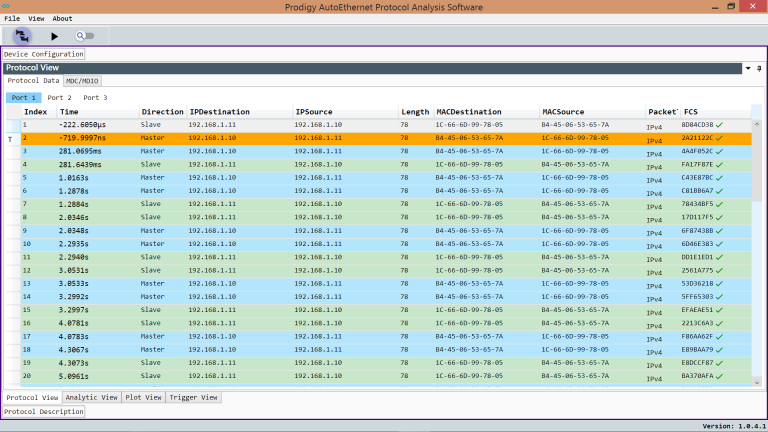Image resolution: width=768 pixels, height=432 pixels.
Task: Click FCS checkmark beside E89BAA79
Action: 720,350
